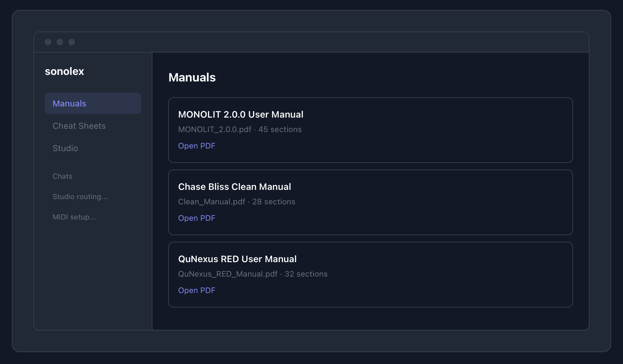Go to the Studio sidebar item
The image size is (623, 364).
pyautogui.click(x=65, y=148)
